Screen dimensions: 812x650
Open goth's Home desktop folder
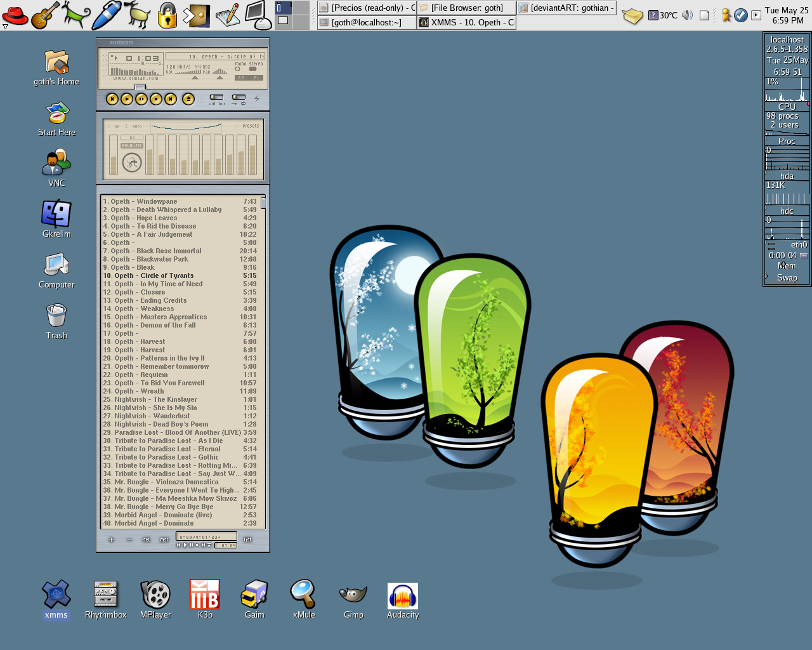coord(56,68)
